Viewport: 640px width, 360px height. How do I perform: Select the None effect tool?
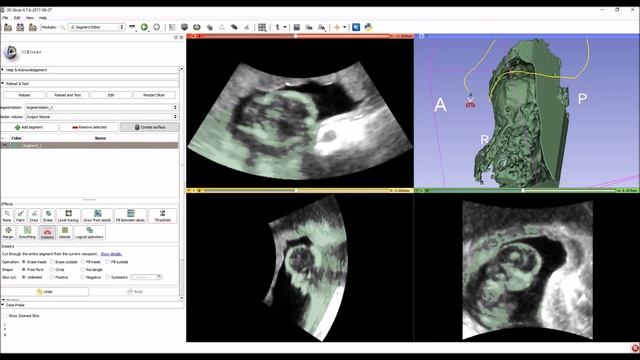(7, 216)
